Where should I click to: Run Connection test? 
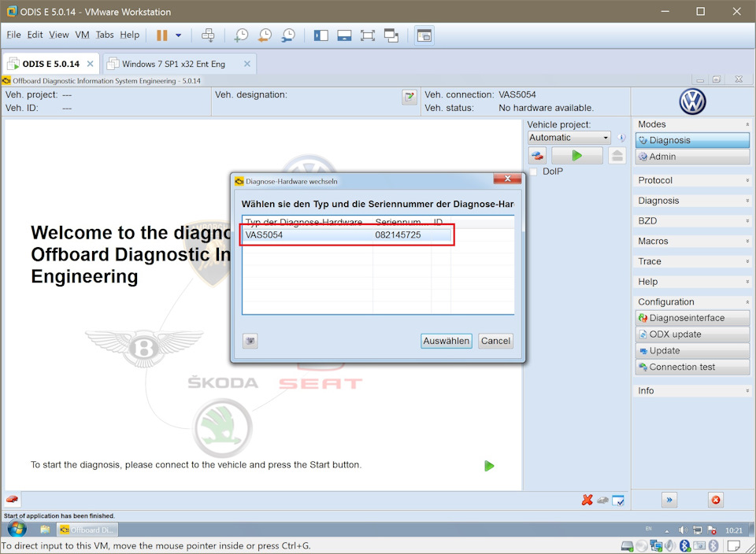[x=692, y=367]
